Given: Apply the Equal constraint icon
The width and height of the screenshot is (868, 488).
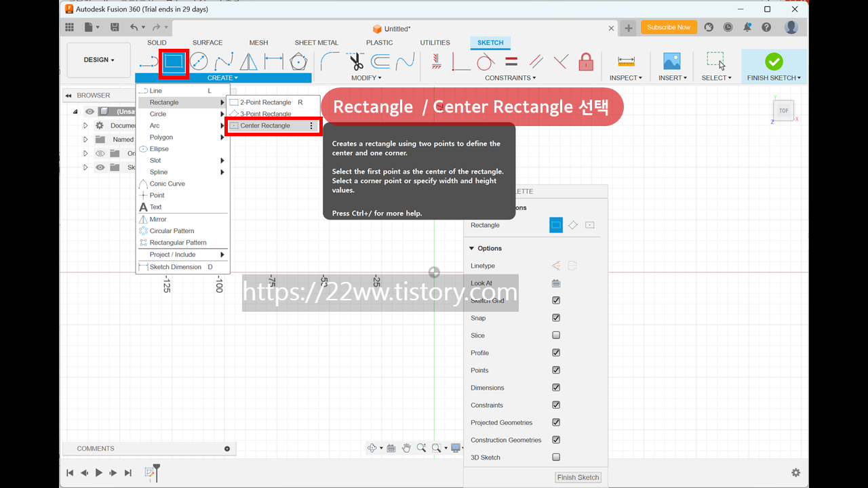Looking at the screenshot, I should 511,62.
